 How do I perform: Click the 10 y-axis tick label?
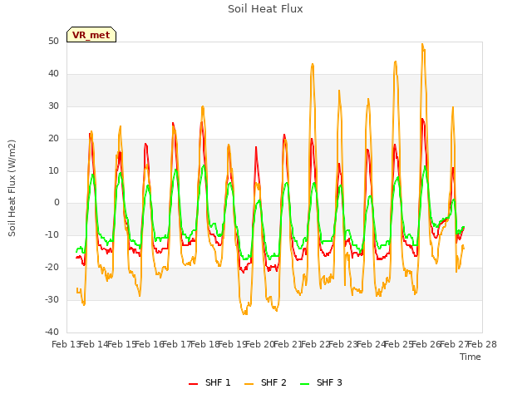click(x=53, y=170)
